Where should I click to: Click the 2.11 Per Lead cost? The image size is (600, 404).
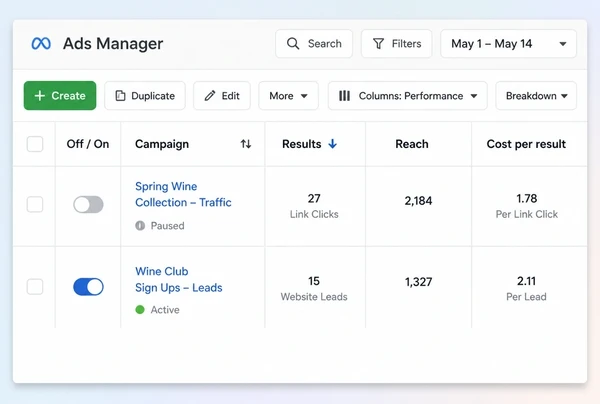coord(526,288)
